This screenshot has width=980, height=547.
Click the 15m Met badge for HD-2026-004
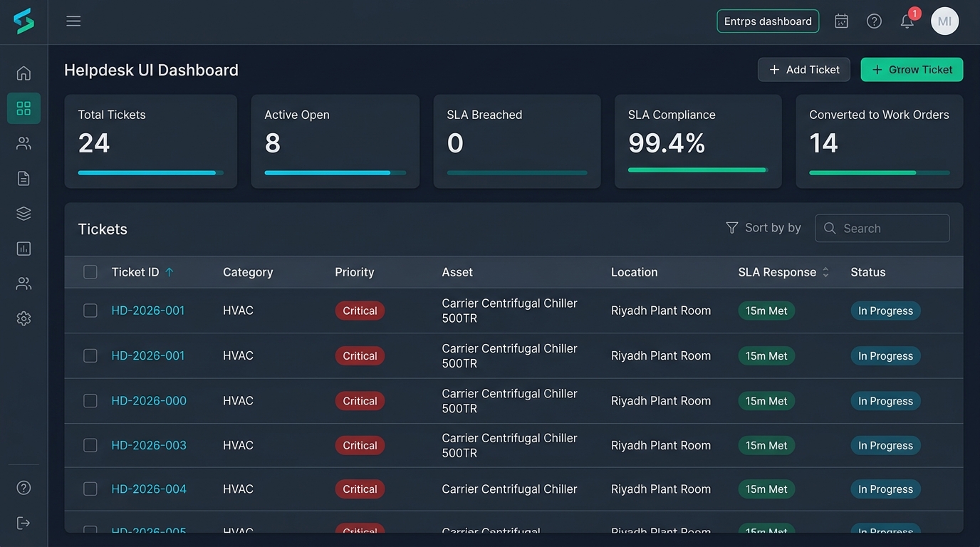766,489
